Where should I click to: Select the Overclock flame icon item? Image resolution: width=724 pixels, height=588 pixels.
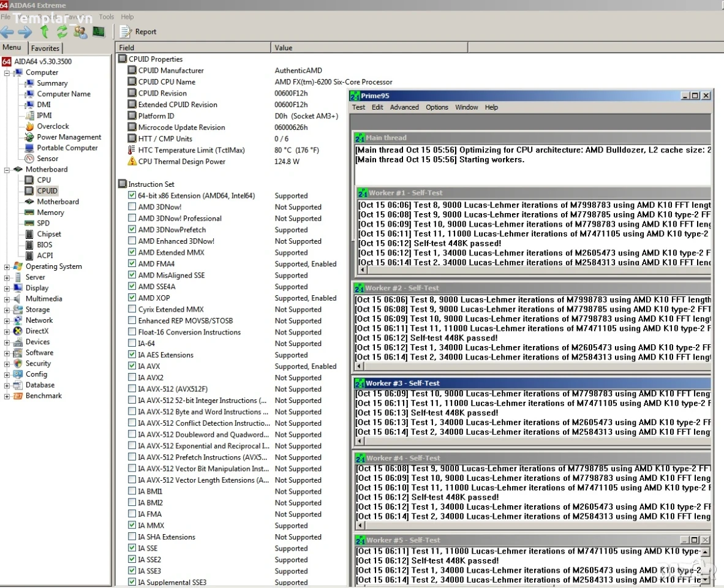pyautogui.click(x=29, y=126)
